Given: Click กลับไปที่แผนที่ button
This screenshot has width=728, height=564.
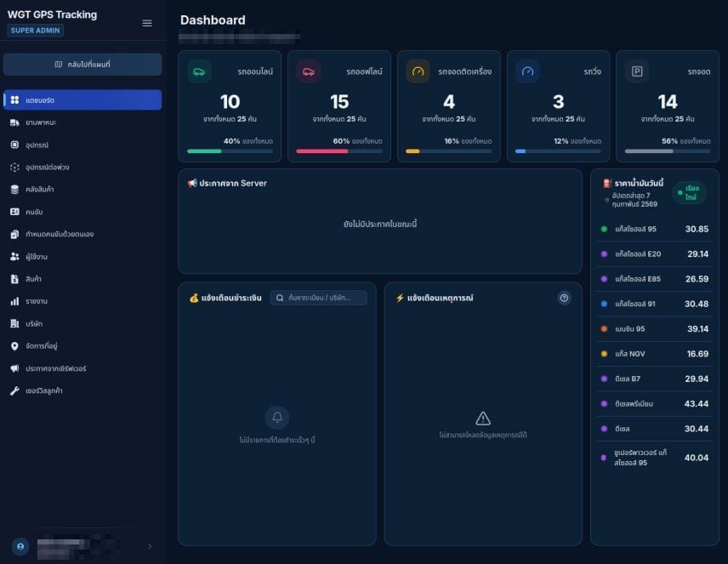Looking at the screenshot, I should 82,64.
